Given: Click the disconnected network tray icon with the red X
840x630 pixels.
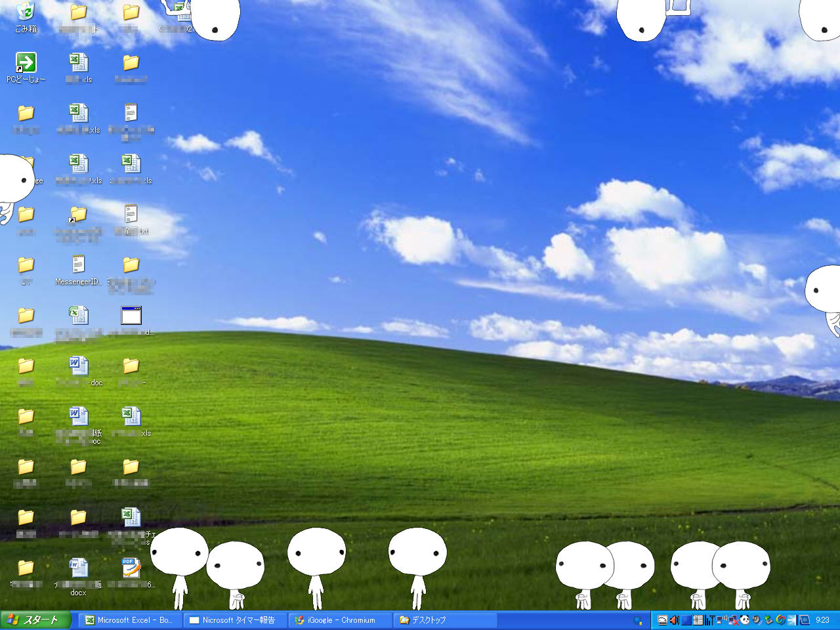Looking at the screenshot, I should 734,620.
